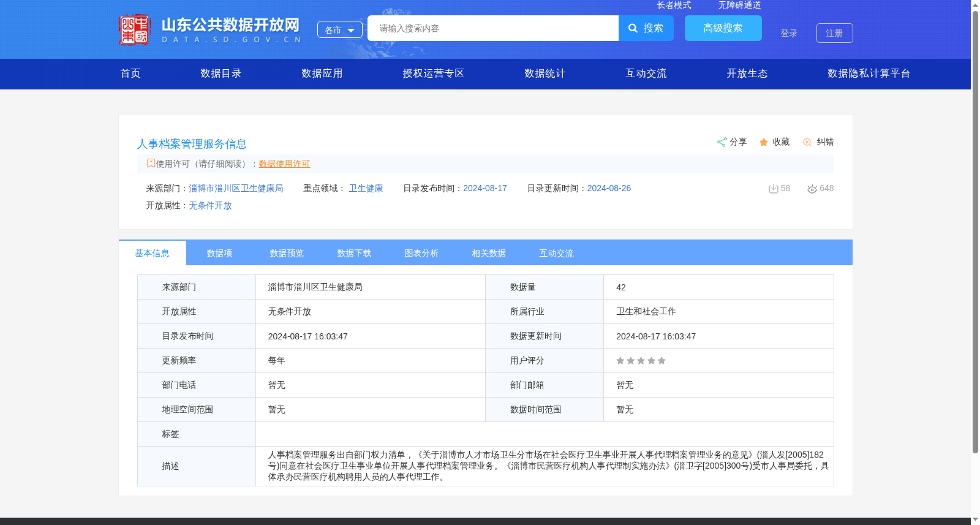Viewport: 980px width, 525px height.
Task: Click the 卫生健康 key field link
Action: tap(366, 188)
